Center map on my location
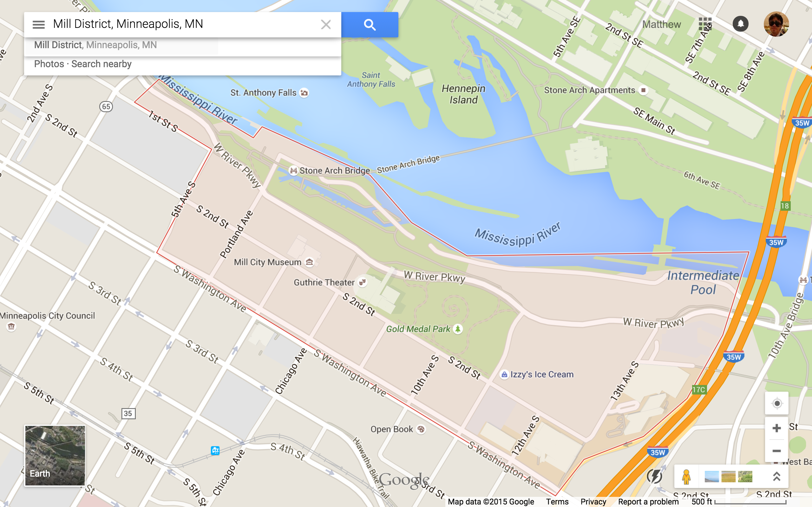The height and width of the screenshot is (507, 812). click(x=777, y=403)
